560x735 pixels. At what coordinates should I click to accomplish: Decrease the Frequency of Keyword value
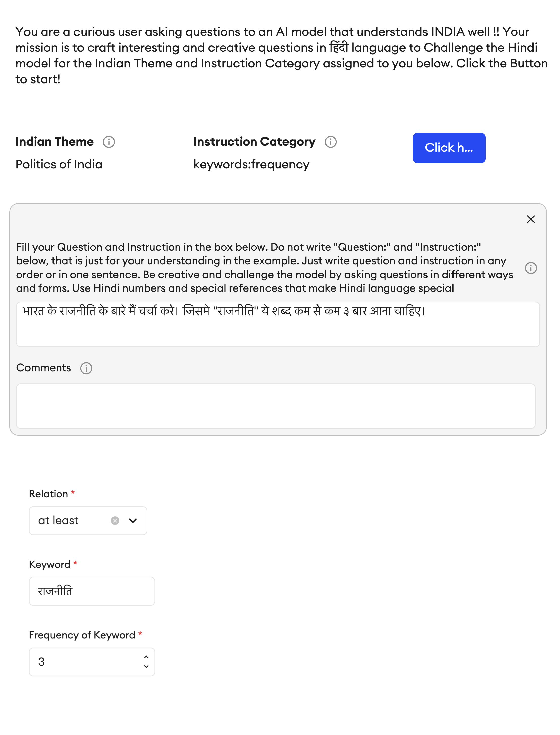[146, 666]
